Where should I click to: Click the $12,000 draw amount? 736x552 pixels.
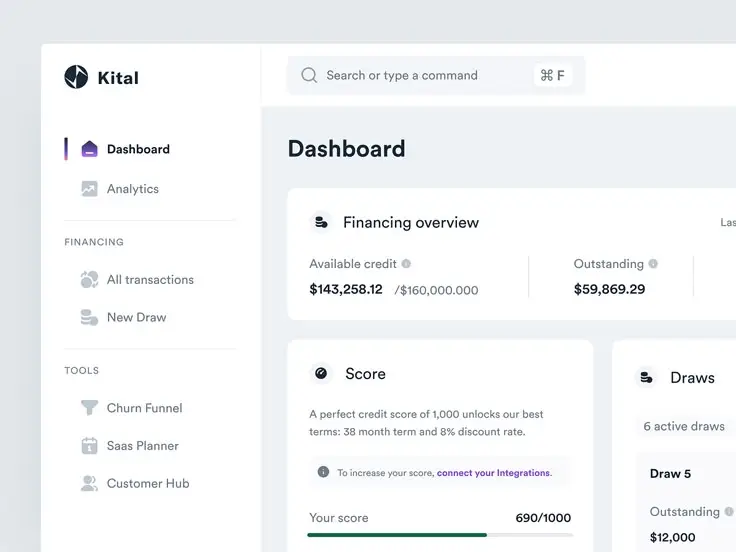[x=673, y=537]
